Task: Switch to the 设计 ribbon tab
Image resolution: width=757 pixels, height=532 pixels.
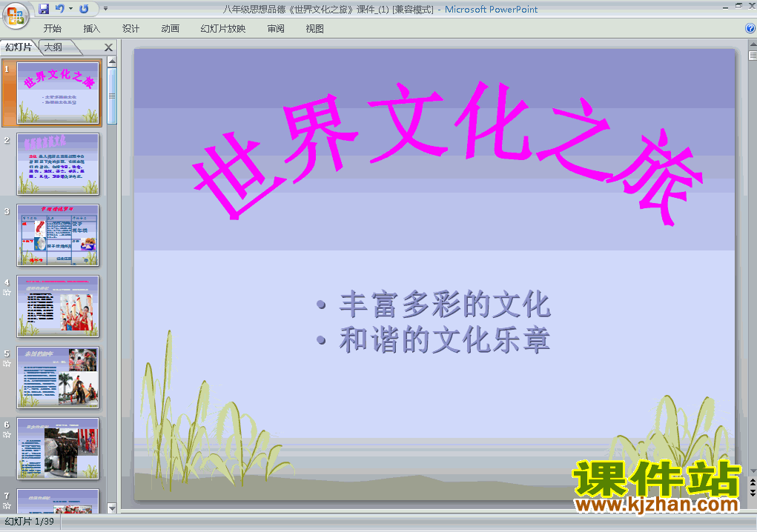Action: 130,28
